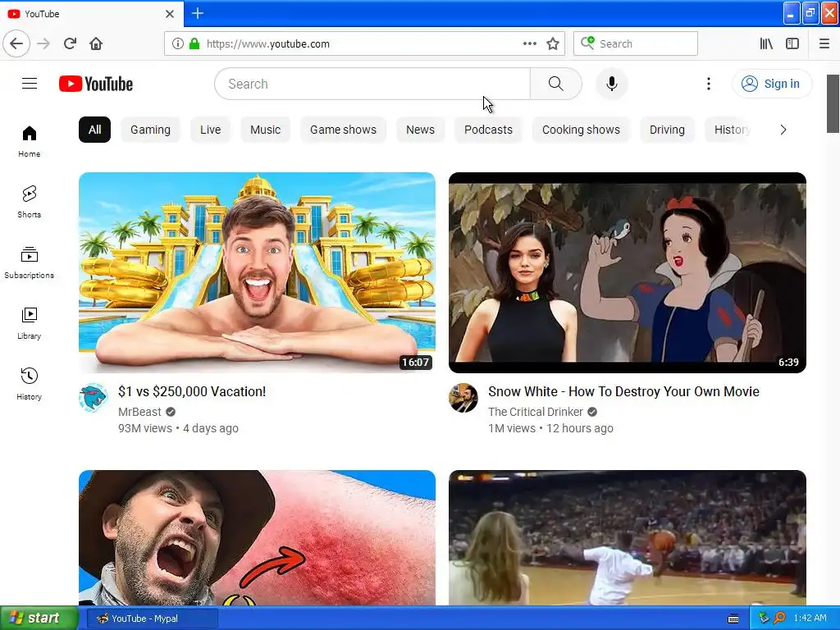Viewport: 840px width, 630px height.
Task: Click the browser toolbar Search box
Action: (x=636, y=43)
